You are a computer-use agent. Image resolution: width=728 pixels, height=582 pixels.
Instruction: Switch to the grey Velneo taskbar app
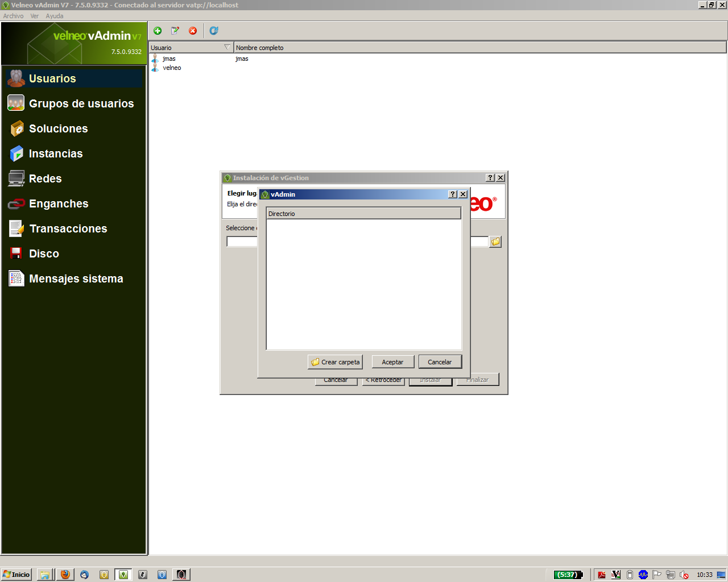[143, 575]
